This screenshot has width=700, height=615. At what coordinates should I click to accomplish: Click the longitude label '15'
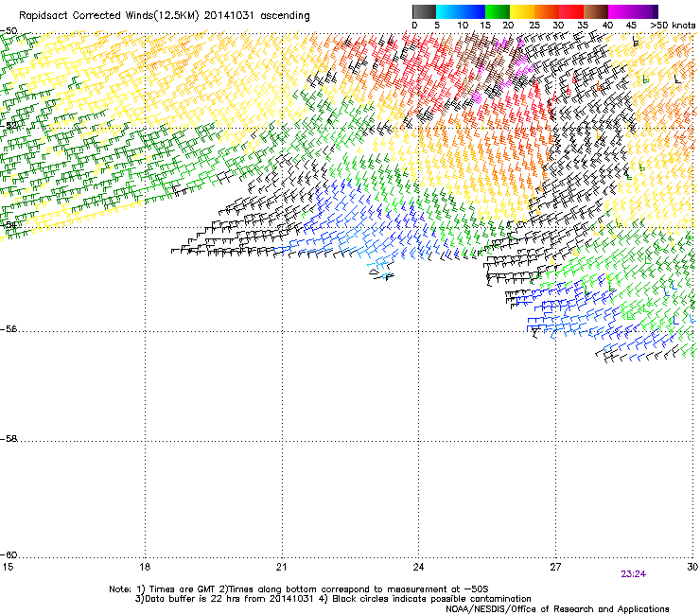pyautogui.click(x=8, y=567)
